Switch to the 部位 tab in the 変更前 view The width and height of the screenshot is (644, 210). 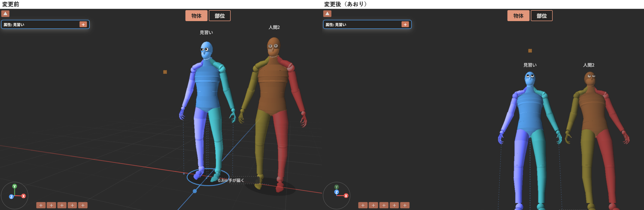pyautogui.click(x=220, y=16)
